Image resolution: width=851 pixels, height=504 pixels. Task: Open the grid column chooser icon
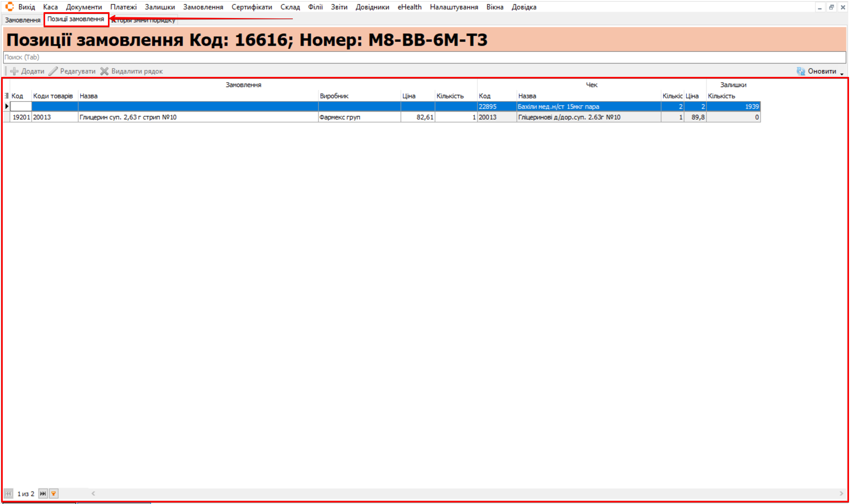point(7,96)
